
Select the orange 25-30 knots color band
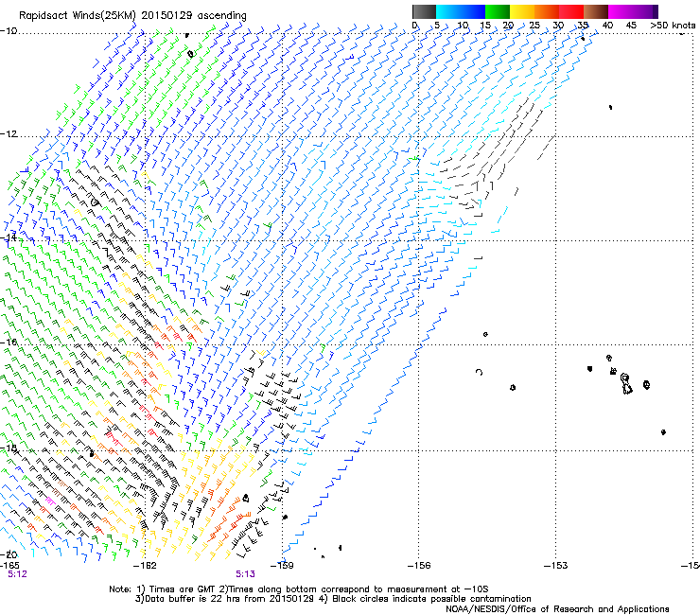click(547, 11)
